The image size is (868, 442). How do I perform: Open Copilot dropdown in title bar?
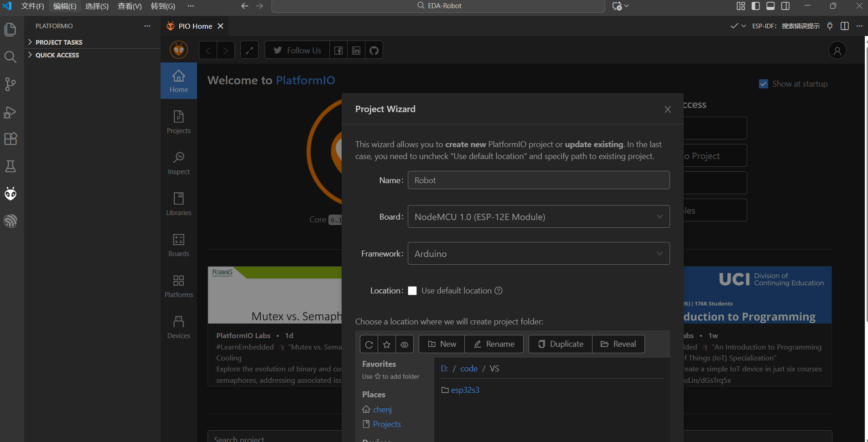pos(626,6)
